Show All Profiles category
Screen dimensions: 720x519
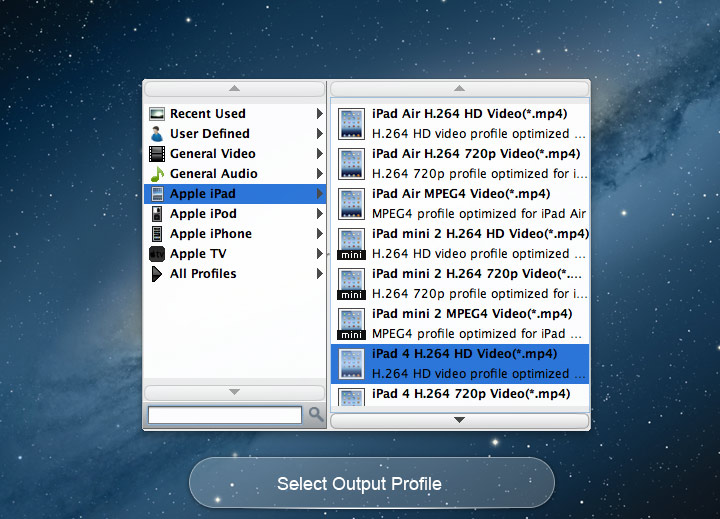235,274
